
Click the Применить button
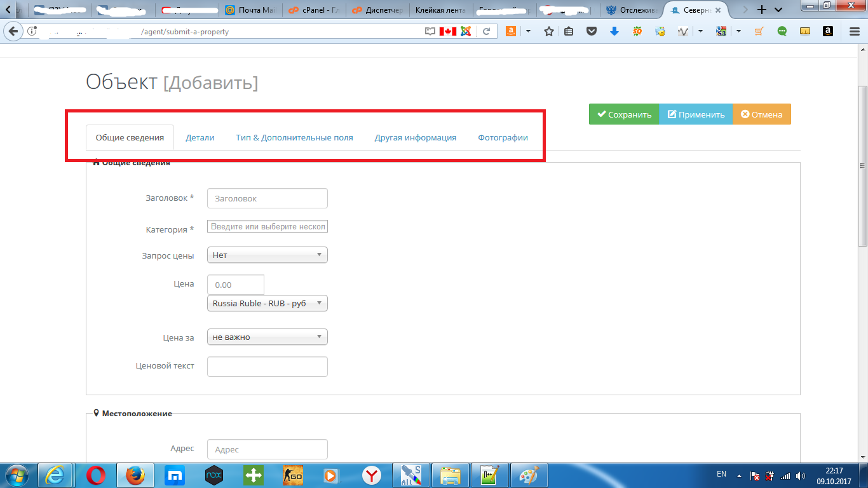pos(696,114)
